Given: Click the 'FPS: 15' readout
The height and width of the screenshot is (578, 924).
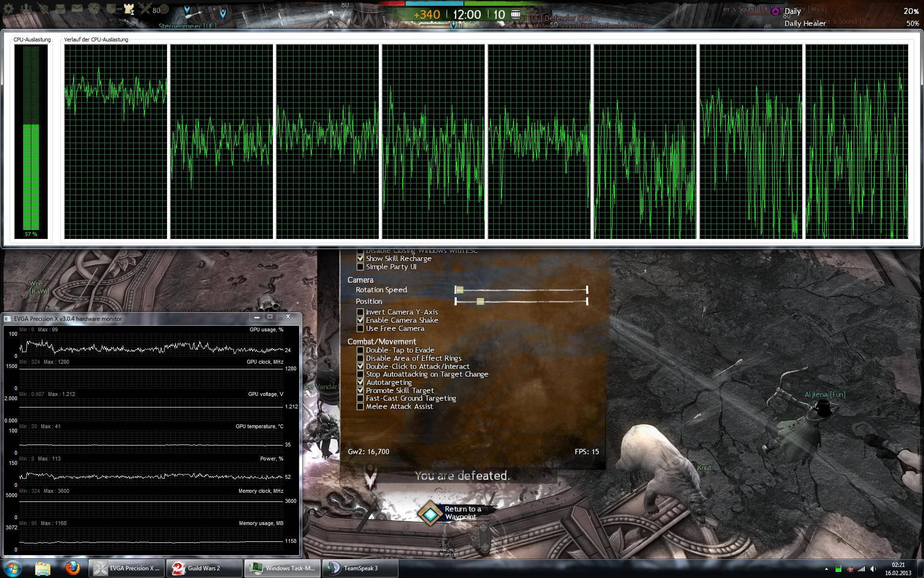Looking at the screenshot, I should tap(587, 452).
